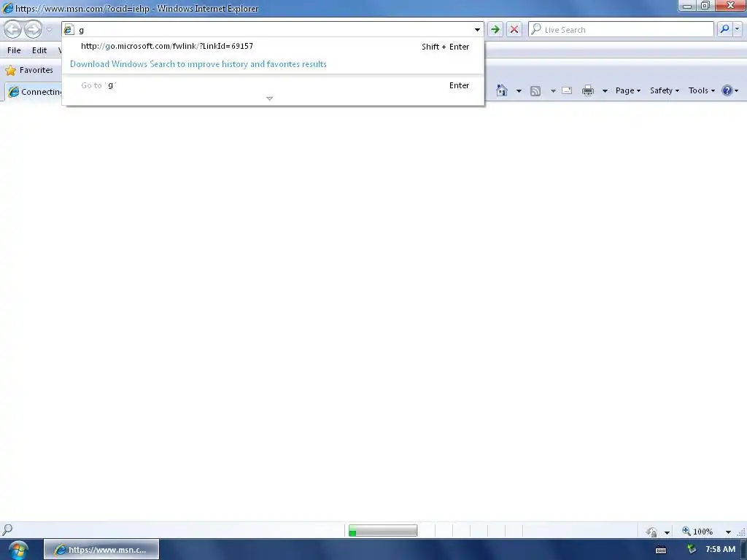The image size is (747, 560).
Task: Open the recent pages dropdown arrow
Action: 49,30
